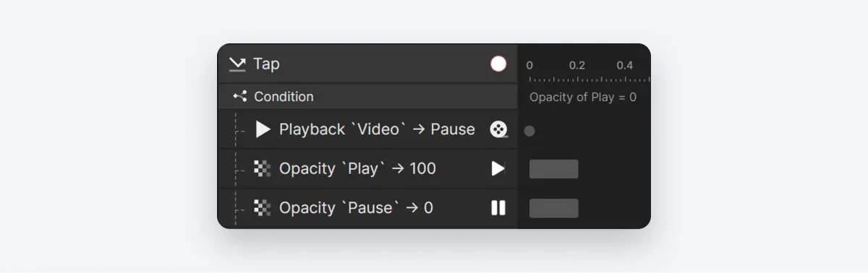
Task: Click checkerboard opacity icon for Pause
Action: click(263, 208)
